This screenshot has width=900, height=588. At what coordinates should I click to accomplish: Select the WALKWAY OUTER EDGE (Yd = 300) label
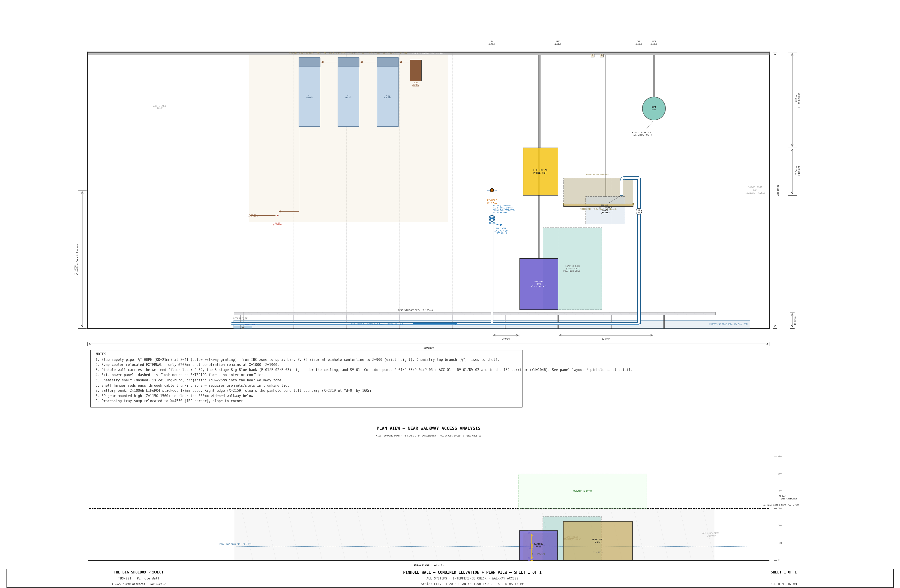(x=781, y=505)
